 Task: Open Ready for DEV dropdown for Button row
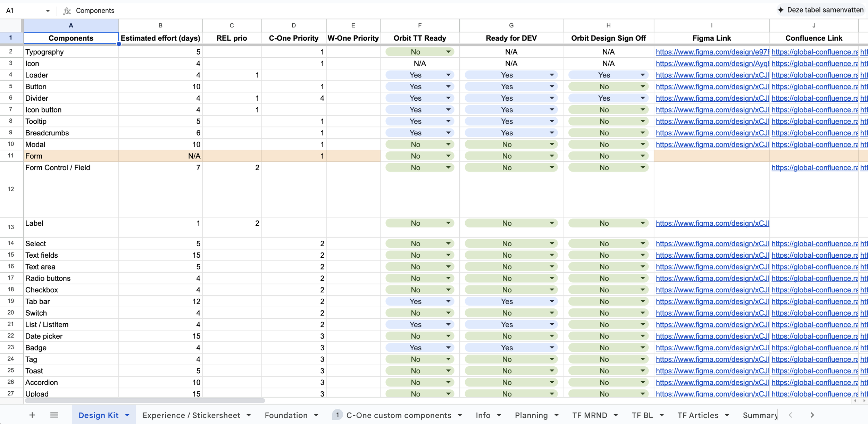[551, 87]
